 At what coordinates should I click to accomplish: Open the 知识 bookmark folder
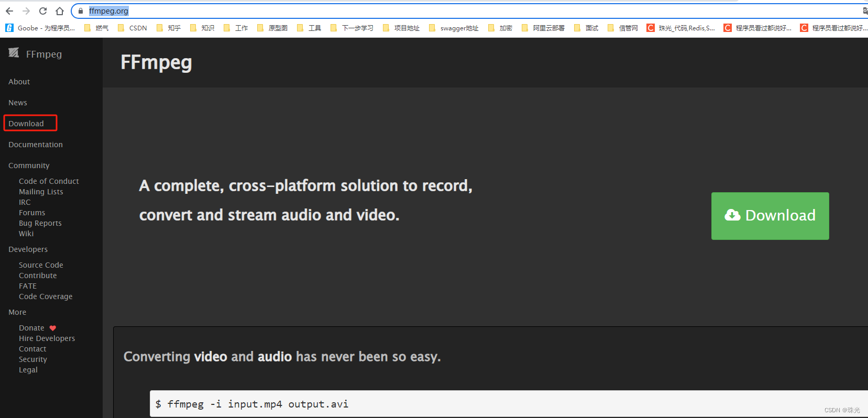click(202, 28)
